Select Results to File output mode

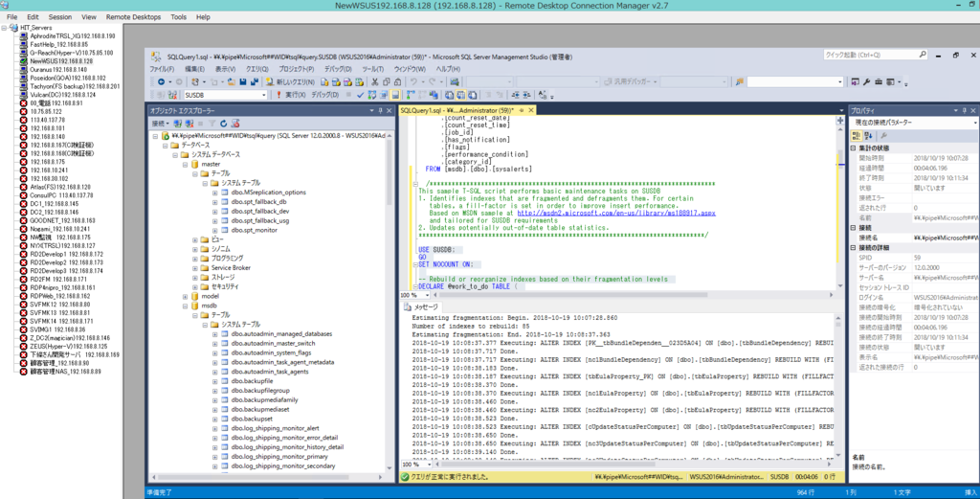coord(473,95)
